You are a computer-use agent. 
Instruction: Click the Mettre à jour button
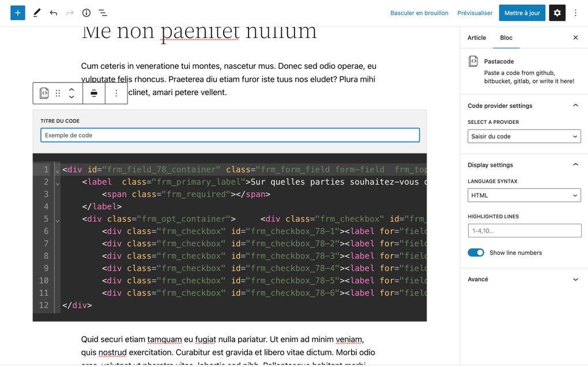click(x=522, y=13)
